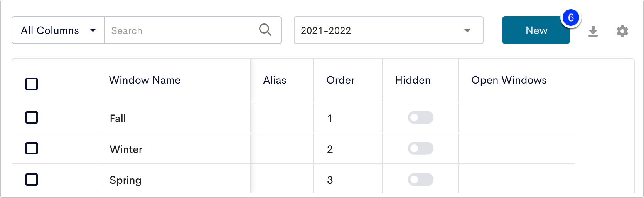Click the Open Windows column header

509,80
